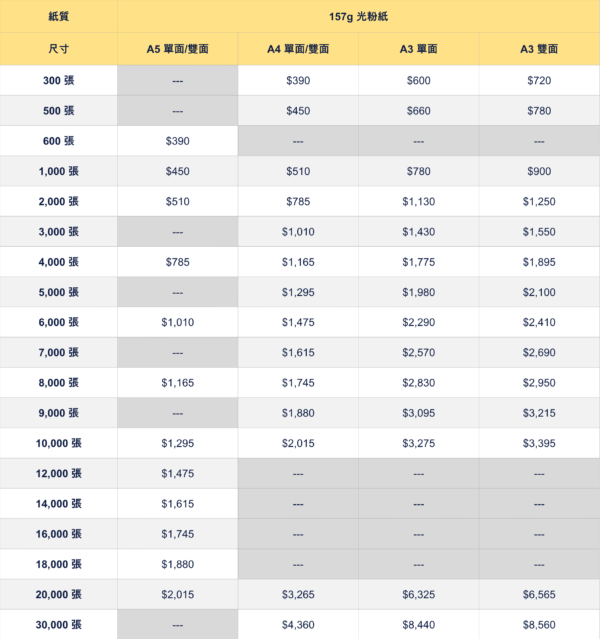
Task: Select the $720 price for 300 張 A3 雙面
Action: (x=539, y=80)
